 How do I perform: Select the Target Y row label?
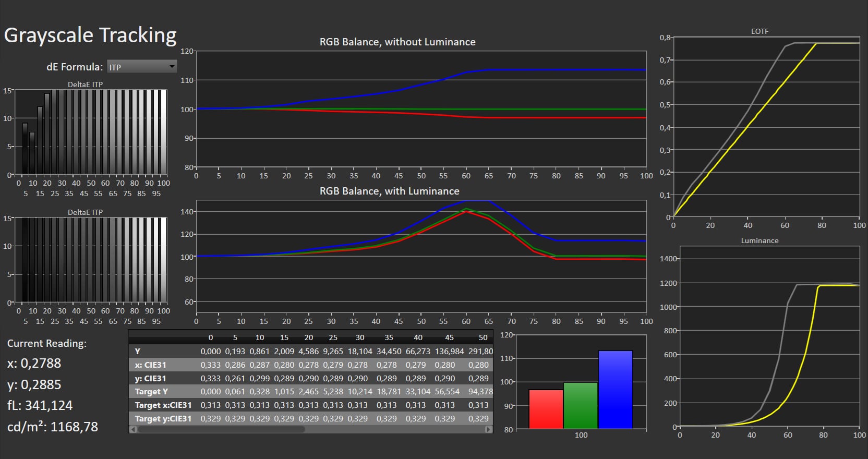coord(151,391)
